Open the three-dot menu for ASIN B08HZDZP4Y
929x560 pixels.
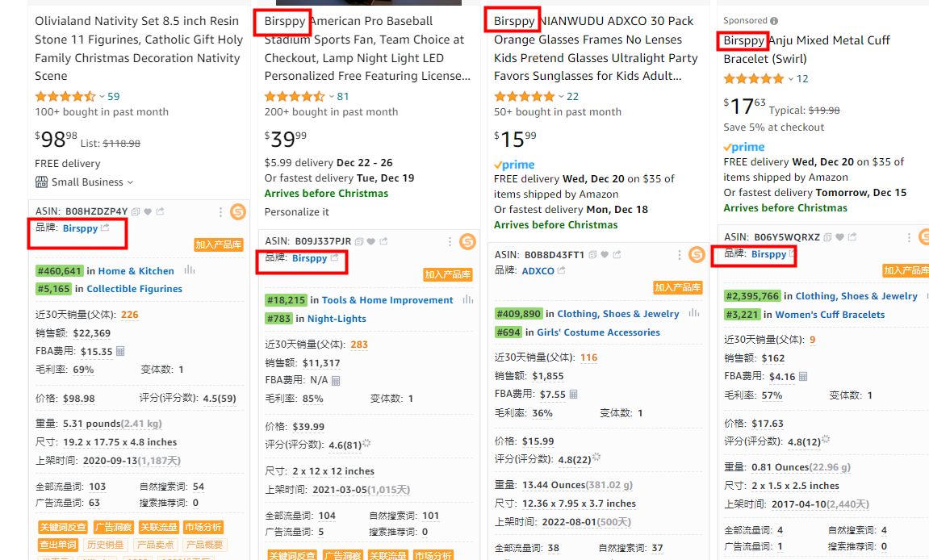point(220,211)
